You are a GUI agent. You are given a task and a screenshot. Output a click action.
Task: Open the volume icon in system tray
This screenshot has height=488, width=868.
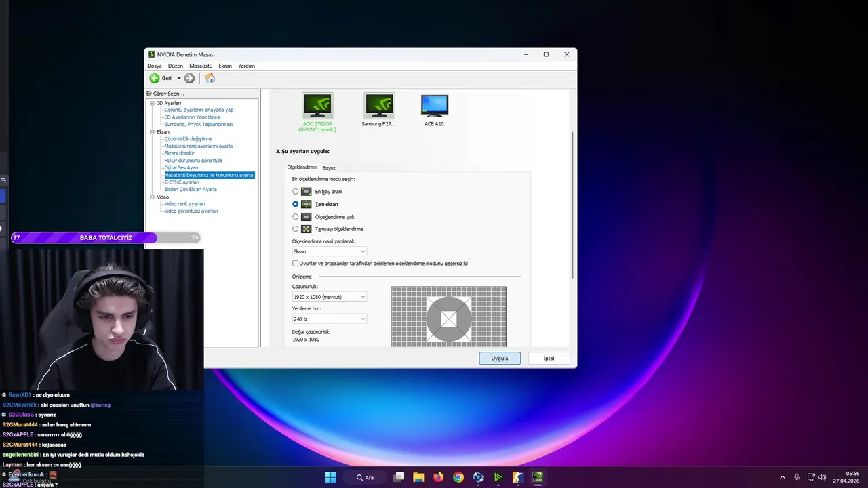(x=823, y=477)
